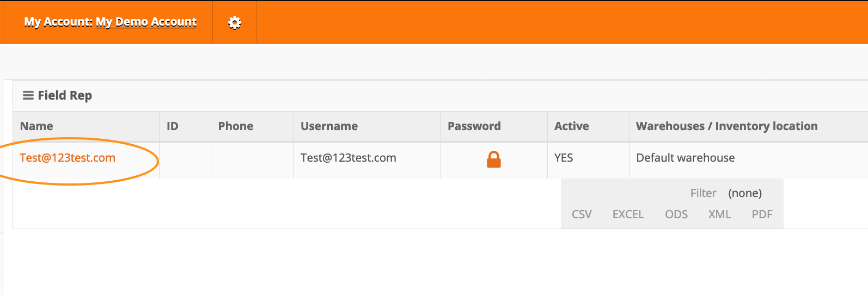The height and width of the screenshot is (295, 868).
Task: Sort by Warehouses / Inventory location header
Action: coord(726,126)
